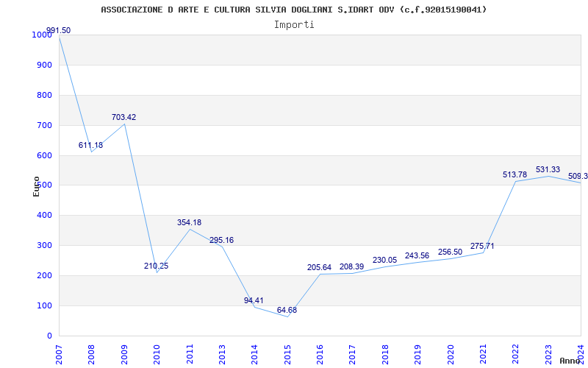This screenshot has height=368, width=588.
Task: Click the 230.05 data label
Action: coord(384,261)
